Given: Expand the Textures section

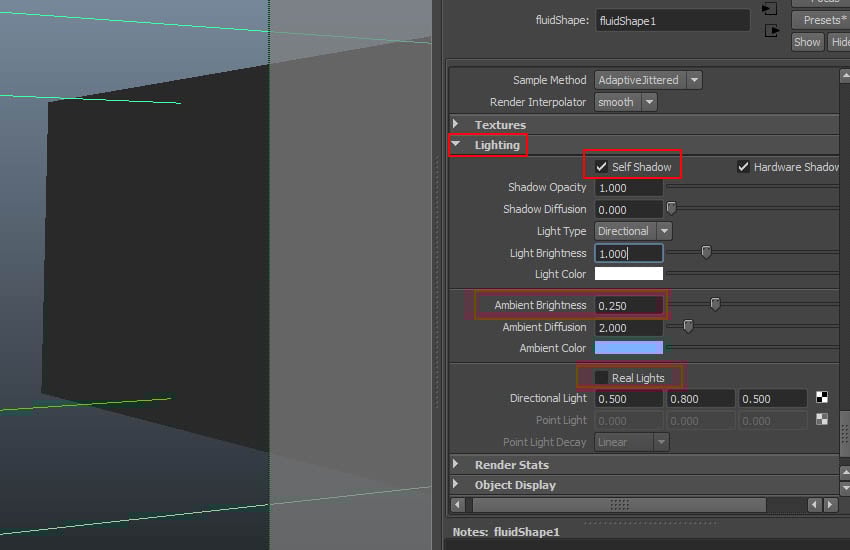Looking at the screenshot, I should coord(456,125).
